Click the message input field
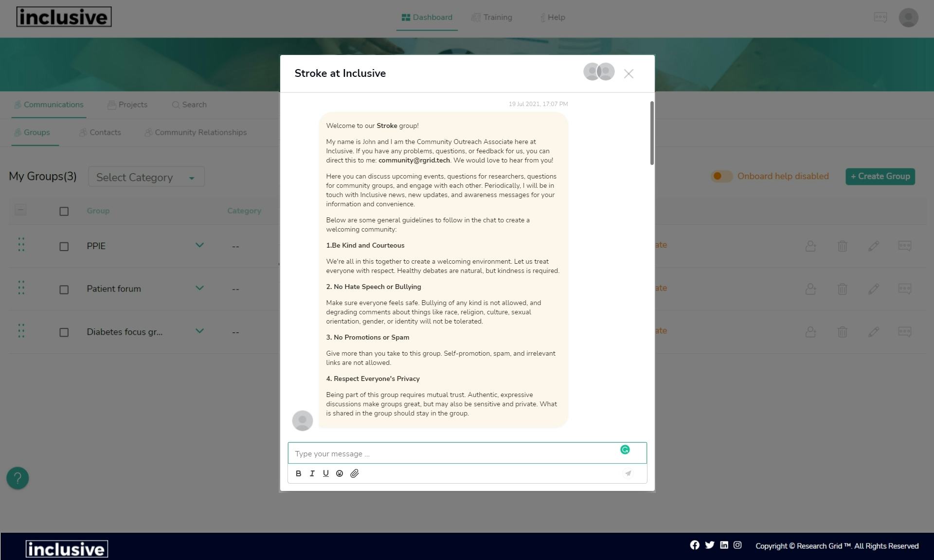 (438, 453)
